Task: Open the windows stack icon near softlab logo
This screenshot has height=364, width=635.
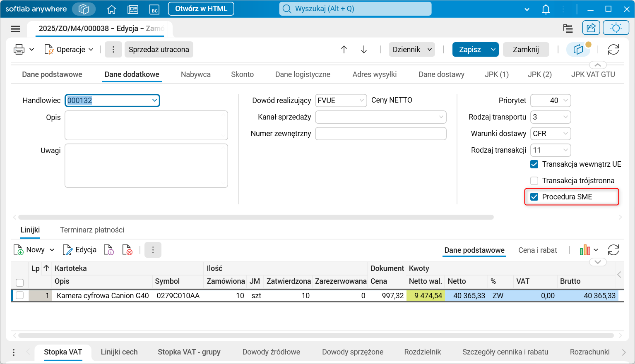Action: click(x=84, y=9)
